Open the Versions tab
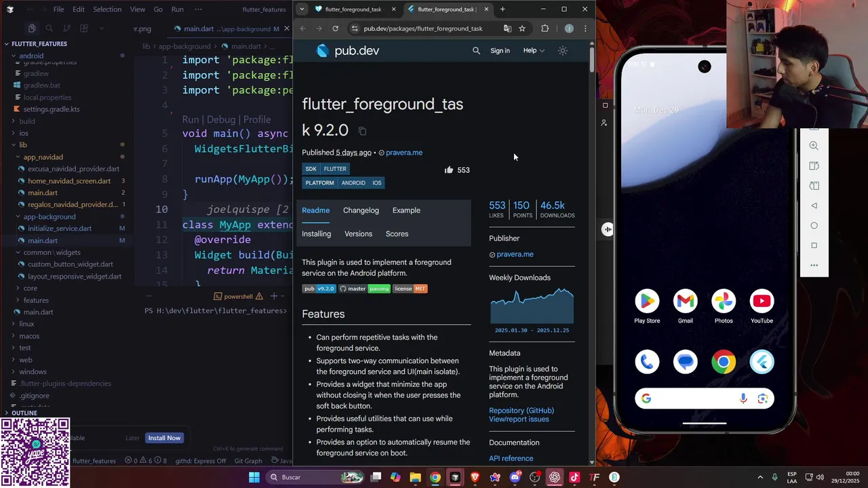 click(x=358, y=234)
